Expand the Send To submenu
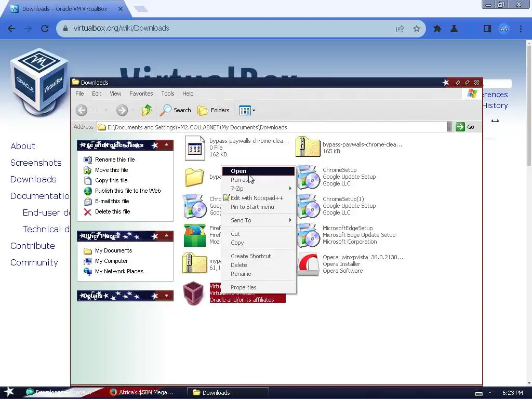532x399 pixels. 290,220
